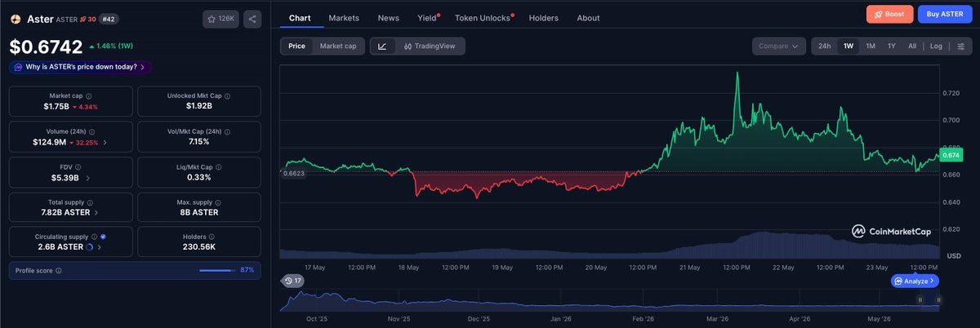Expand Volume (24h) details chevron

point(105,142)
